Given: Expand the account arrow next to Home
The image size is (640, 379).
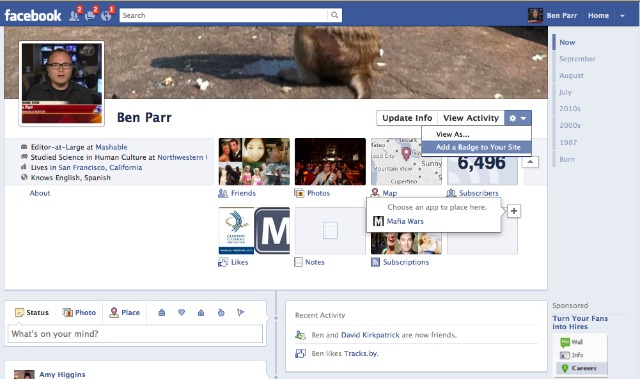Looking at the screenshot, I should (622, 16).
